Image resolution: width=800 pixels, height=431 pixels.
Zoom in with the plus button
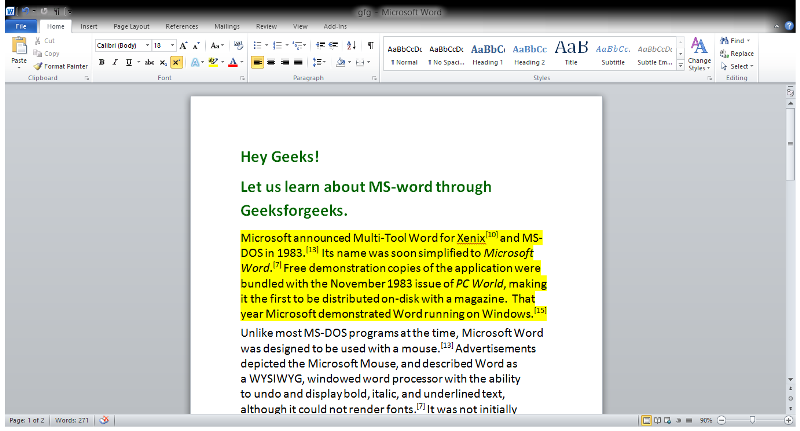(788, 420)
